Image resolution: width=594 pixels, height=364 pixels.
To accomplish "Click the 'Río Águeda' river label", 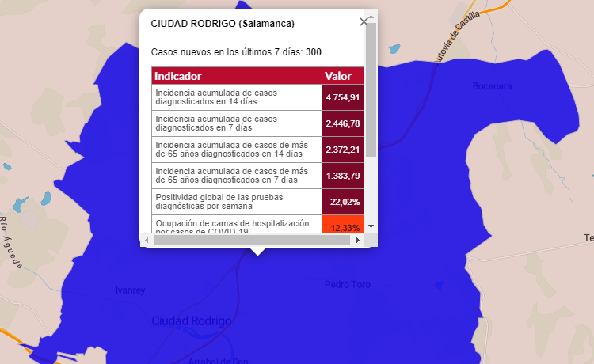I will [x=10, y=242].
